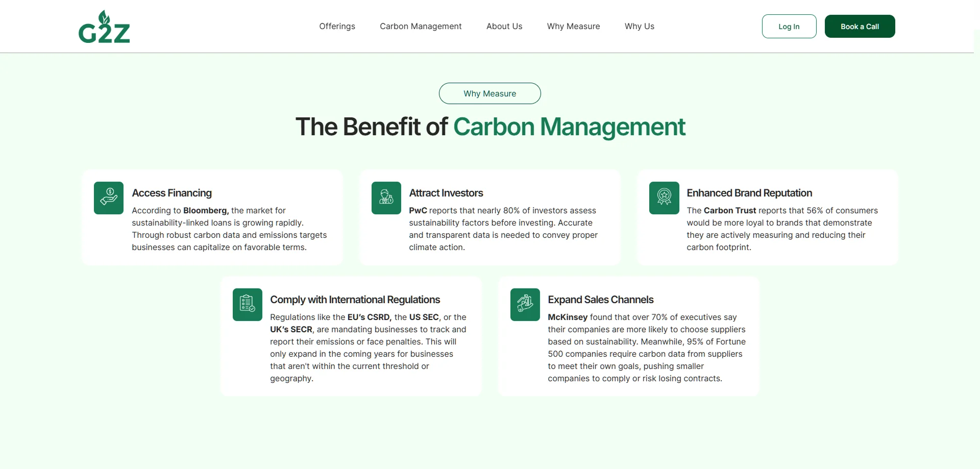The image size is (980, 469).
Task: Navigate to Why Us section
Action: pos(639,27)
